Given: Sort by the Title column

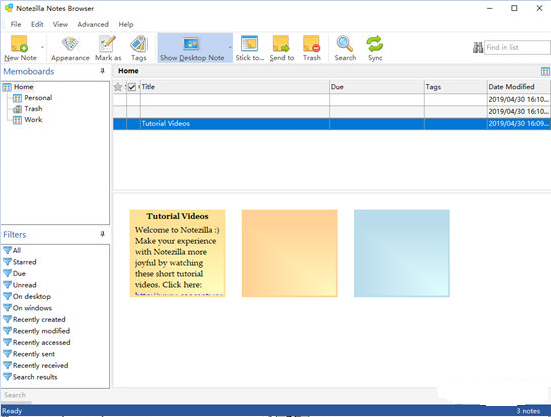Looking at the screenshot, I should point(235,87).
